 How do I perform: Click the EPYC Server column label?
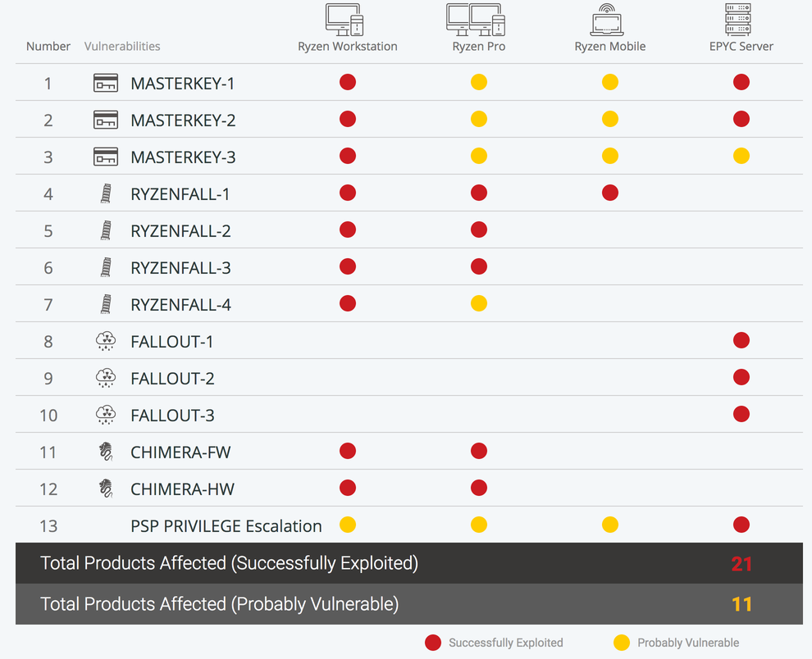pos(741,46)
